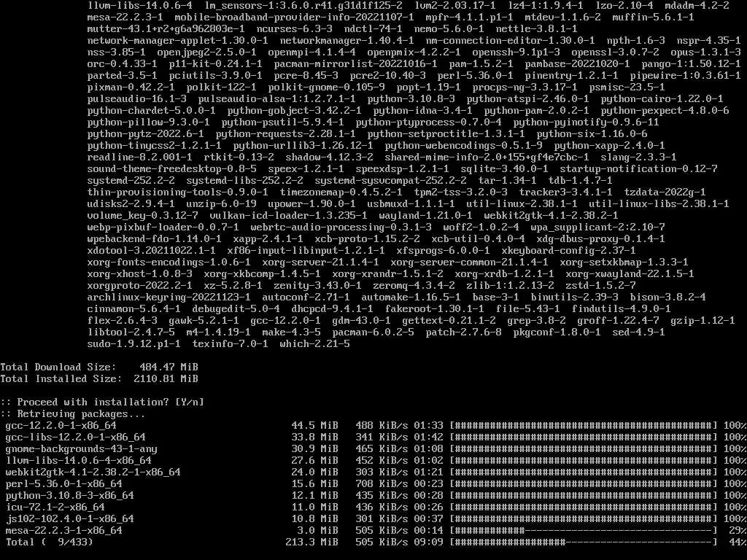Click sudo-1.9.12.p1-1 in package list
The height and width of the screenshot is (560, 747).
[x=134, y=344]
